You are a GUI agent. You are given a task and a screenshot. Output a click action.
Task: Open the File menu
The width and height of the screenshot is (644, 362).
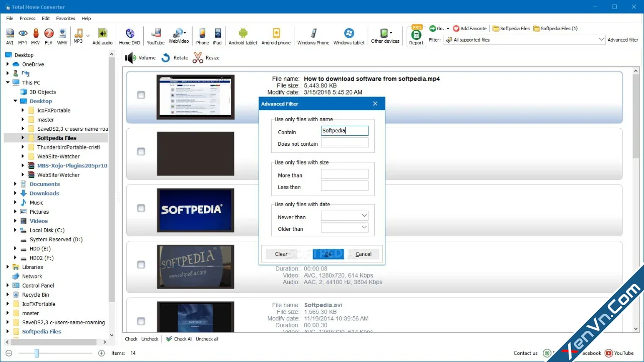pos(10,19)
